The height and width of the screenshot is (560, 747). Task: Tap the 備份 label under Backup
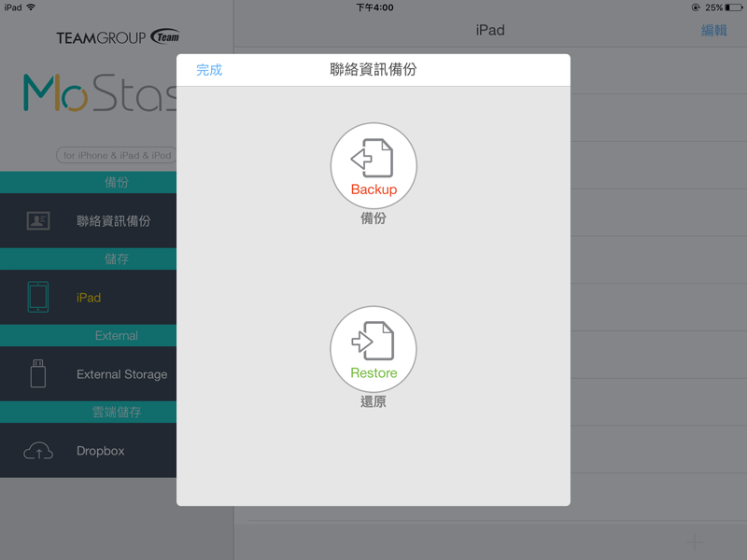373,218
